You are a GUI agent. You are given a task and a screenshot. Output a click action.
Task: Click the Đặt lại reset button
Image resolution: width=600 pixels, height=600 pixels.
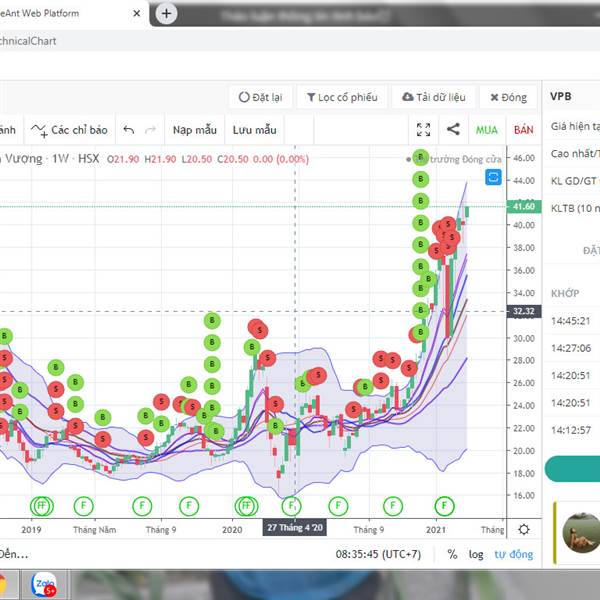tap(261, 97)
